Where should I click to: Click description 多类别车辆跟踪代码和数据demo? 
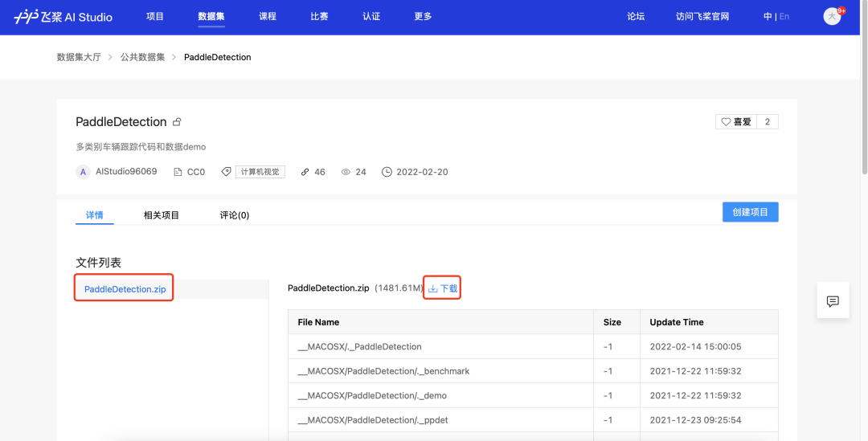pyautogui.click(x=141, y=147)
